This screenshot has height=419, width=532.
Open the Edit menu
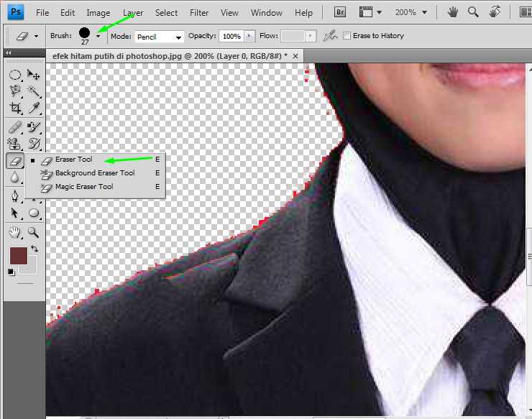tap(68, 13)
